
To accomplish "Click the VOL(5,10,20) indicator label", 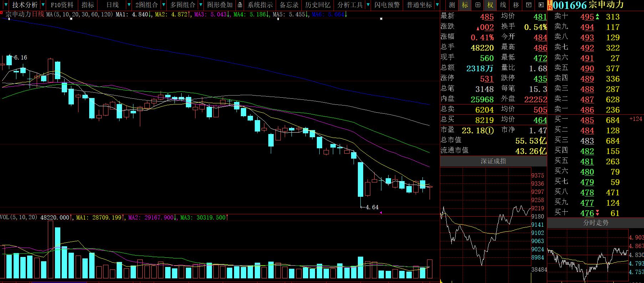I will tap(19, 217).
